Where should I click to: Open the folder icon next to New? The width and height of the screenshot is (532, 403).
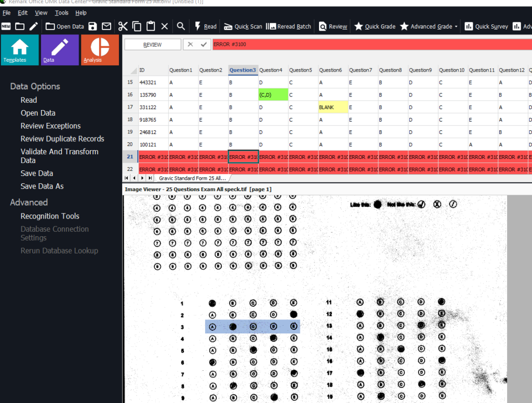(x=20, y=26)
